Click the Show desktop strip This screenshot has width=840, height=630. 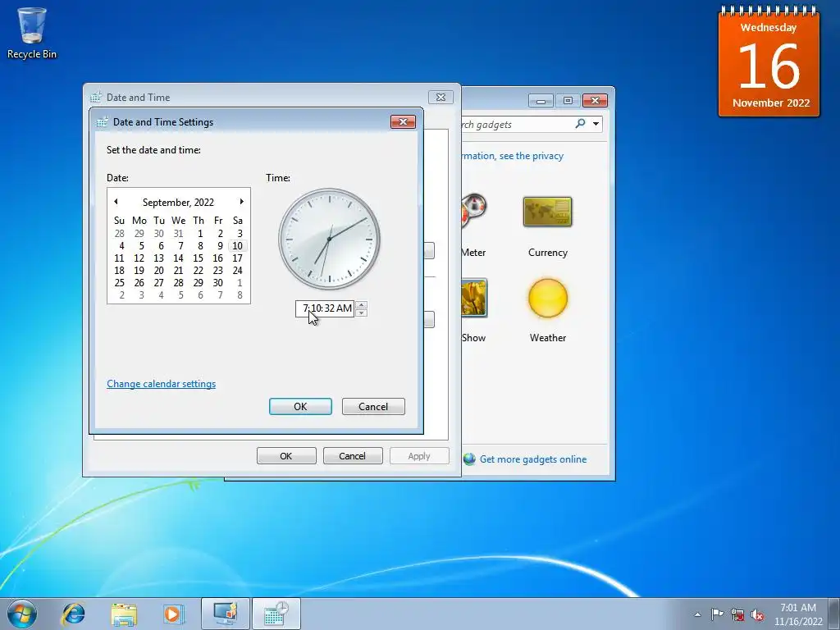coord(834,614)
